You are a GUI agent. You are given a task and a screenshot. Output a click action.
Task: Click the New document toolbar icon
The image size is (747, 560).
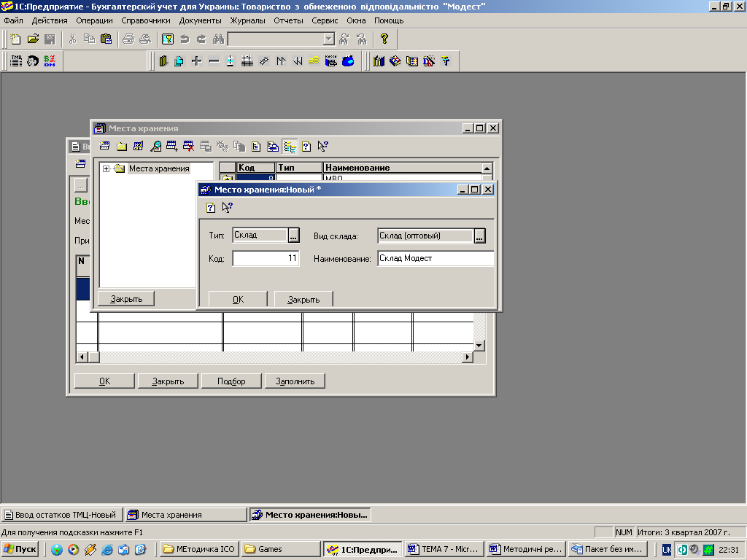click(x=16, y=39)
